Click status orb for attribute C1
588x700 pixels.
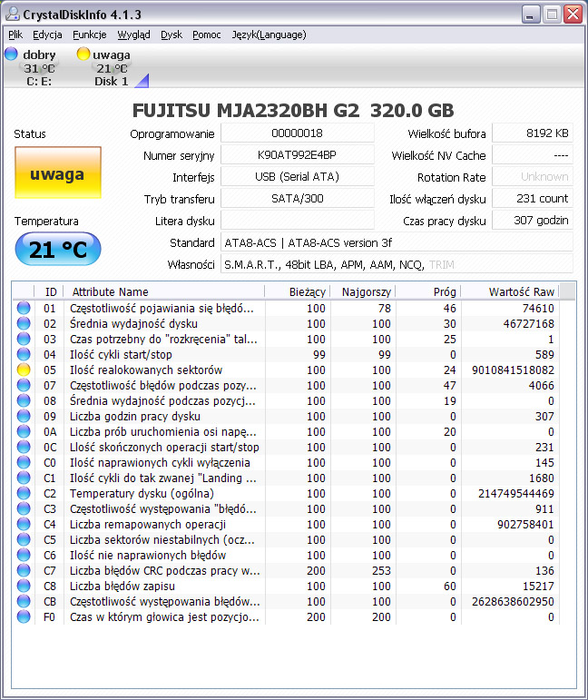coord(24,478)
